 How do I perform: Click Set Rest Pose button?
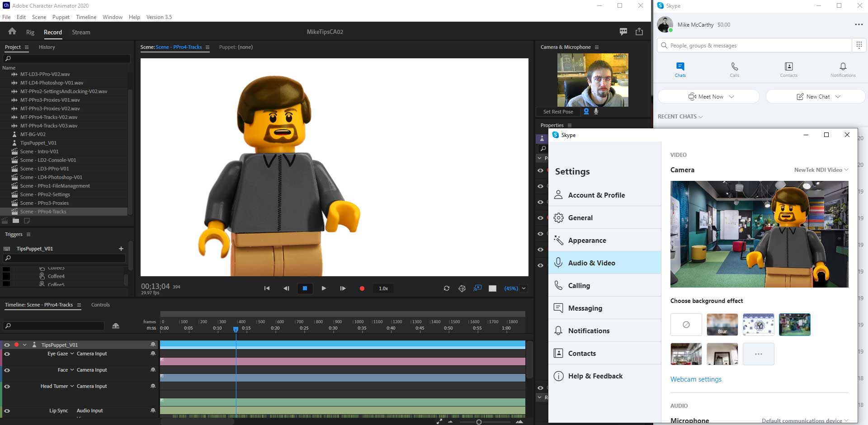[x=558, y=112]
